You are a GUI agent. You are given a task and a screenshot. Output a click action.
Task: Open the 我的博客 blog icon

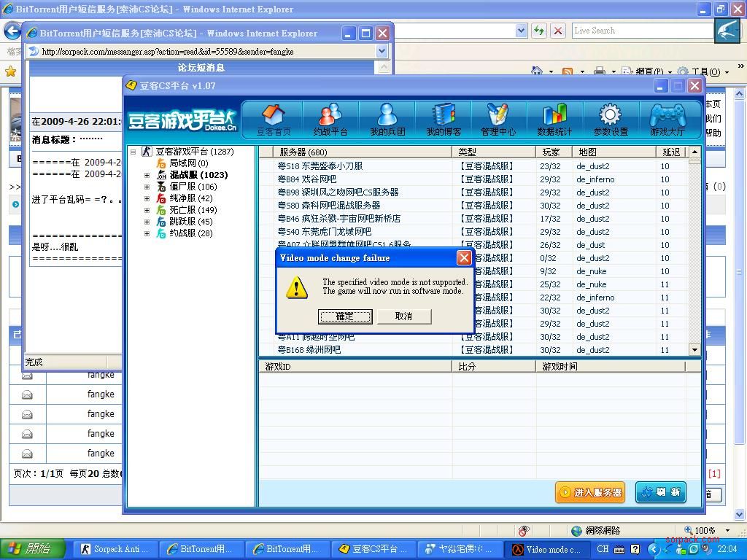point(443,120)
